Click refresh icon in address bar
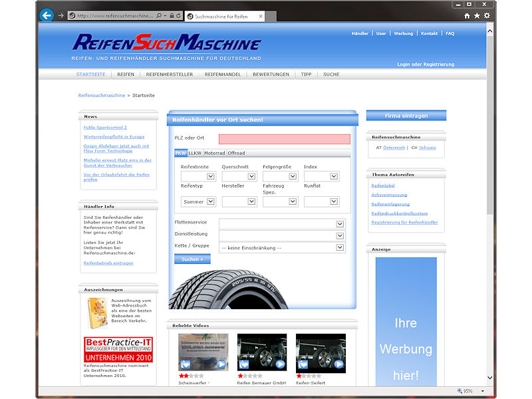The height and width of the screenshot is (399, 532). coord(178,15)
